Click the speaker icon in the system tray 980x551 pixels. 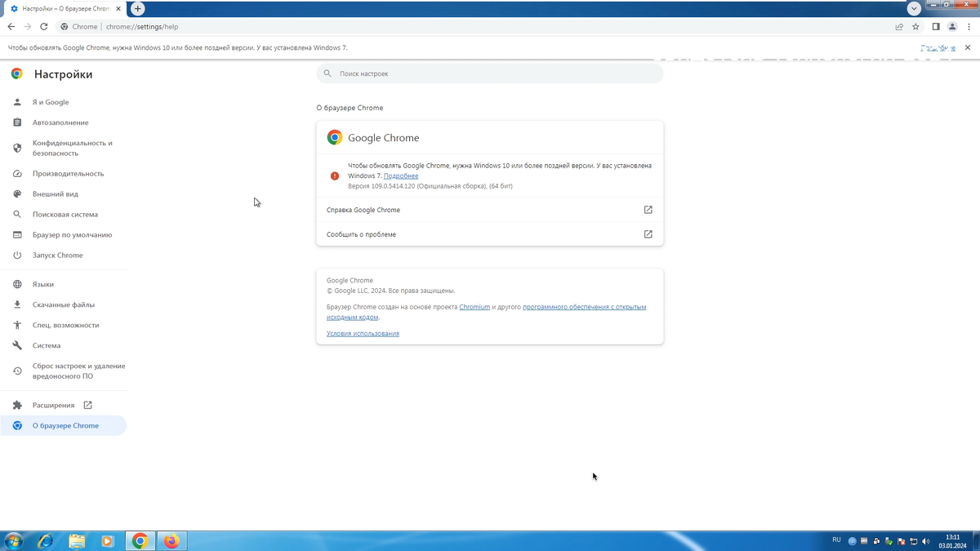925,540
